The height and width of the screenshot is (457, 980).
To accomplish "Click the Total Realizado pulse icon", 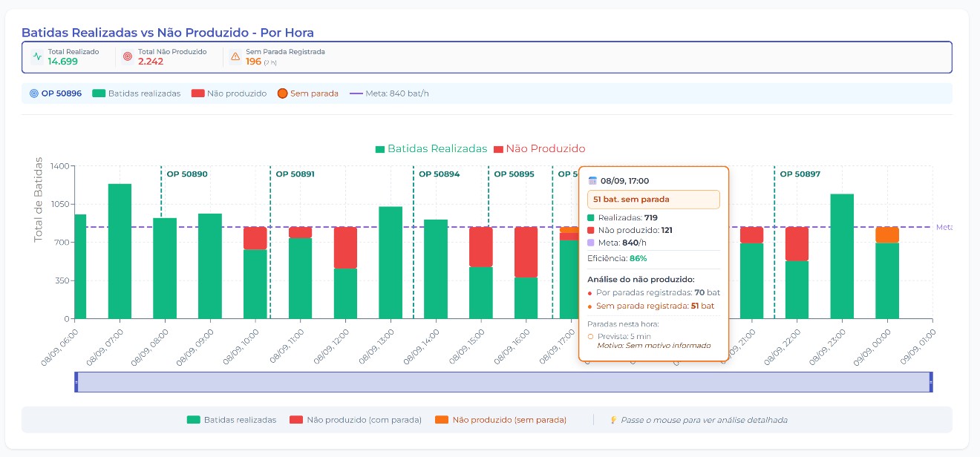I will (37, 56).
